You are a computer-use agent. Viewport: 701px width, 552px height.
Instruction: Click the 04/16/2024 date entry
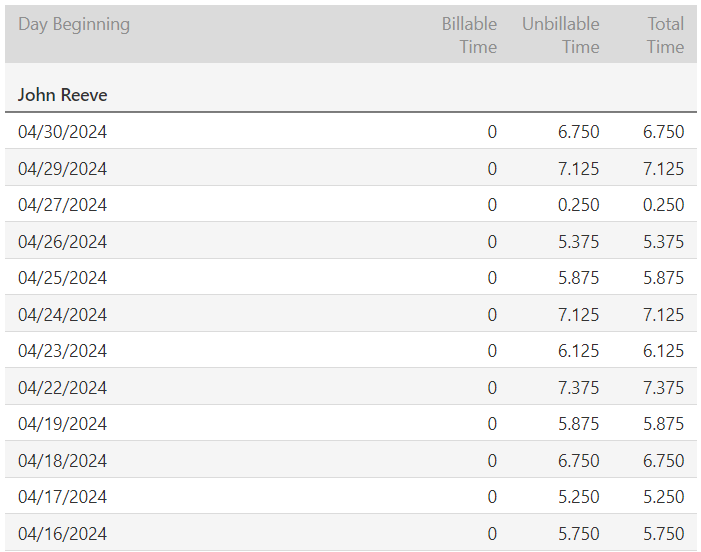(62, 533)
